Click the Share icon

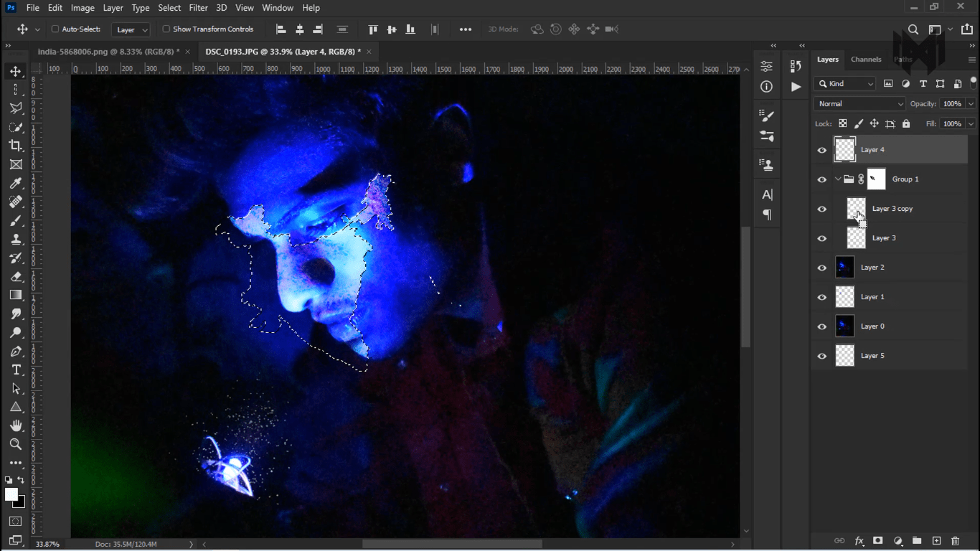[967, 29]
